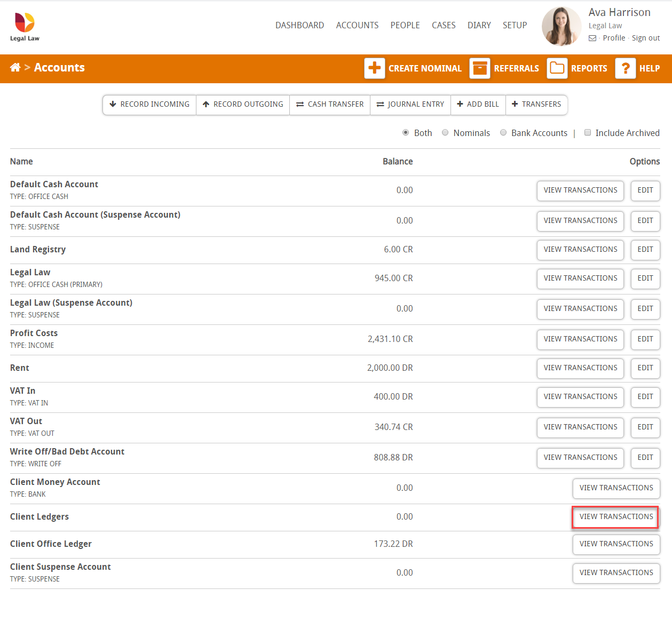Edit the Profit Costs nominal
The height and width of the screenshot is (637, 672).
click(645, 339)
